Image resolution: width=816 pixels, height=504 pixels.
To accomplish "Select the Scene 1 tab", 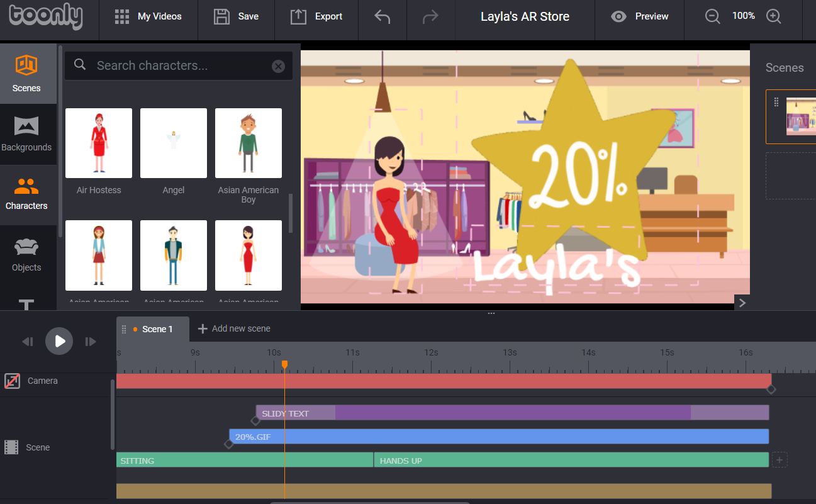I will (153, 329).
